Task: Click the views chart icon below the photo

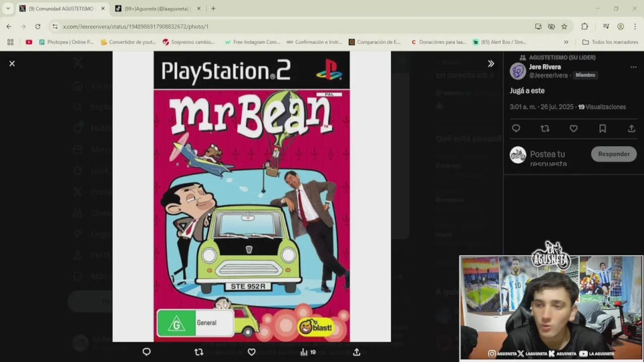Action: click(x=304, y=352)
